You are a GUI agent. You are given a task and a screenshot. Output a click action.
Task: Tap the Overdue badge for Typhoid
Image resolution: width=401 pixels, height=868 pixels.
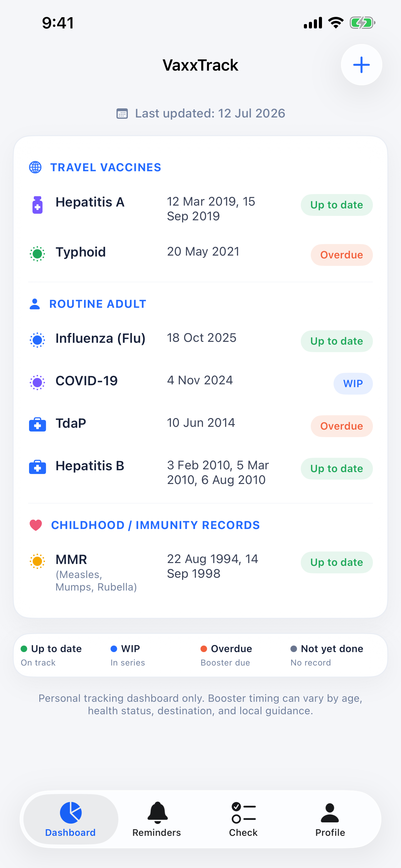tap(341, 255)
